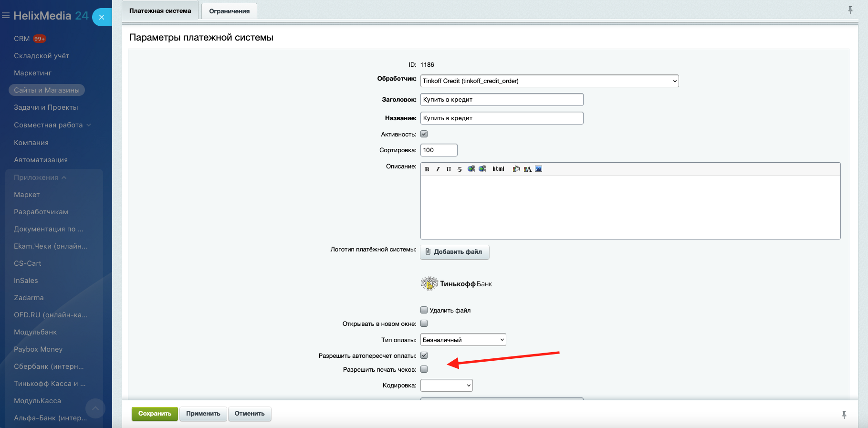
Task: Open CRM notifications badge 99+
Action: (x=40, y=39)
